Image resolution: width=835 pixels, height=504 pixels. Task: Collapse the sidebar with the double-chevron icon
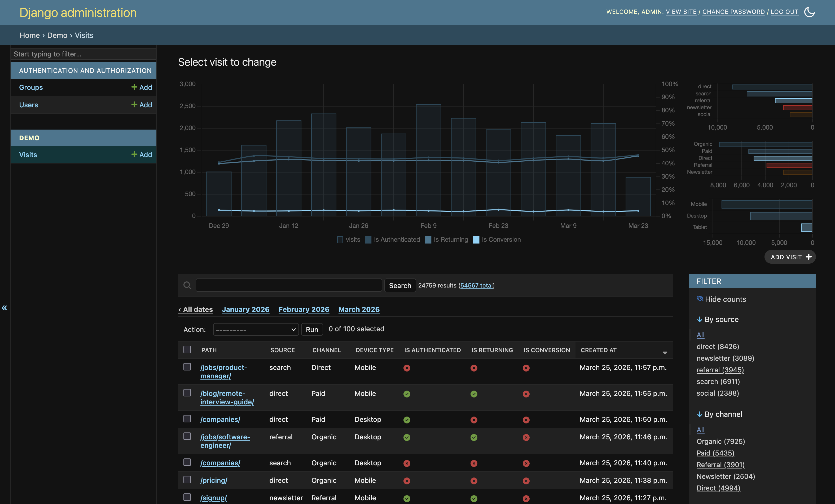(5, 308)
